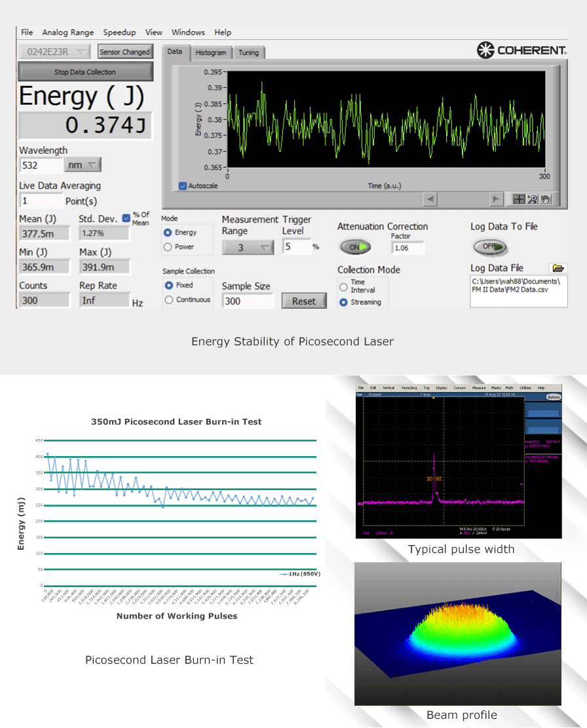Turn off Attenuation Correction switch

pos(355,247)
